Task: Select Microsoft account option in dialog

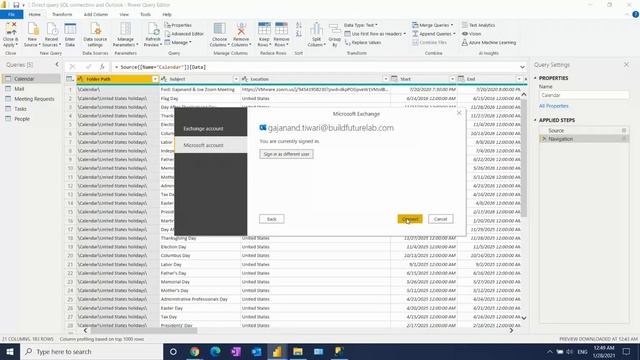Action: (x=211, y=145)
